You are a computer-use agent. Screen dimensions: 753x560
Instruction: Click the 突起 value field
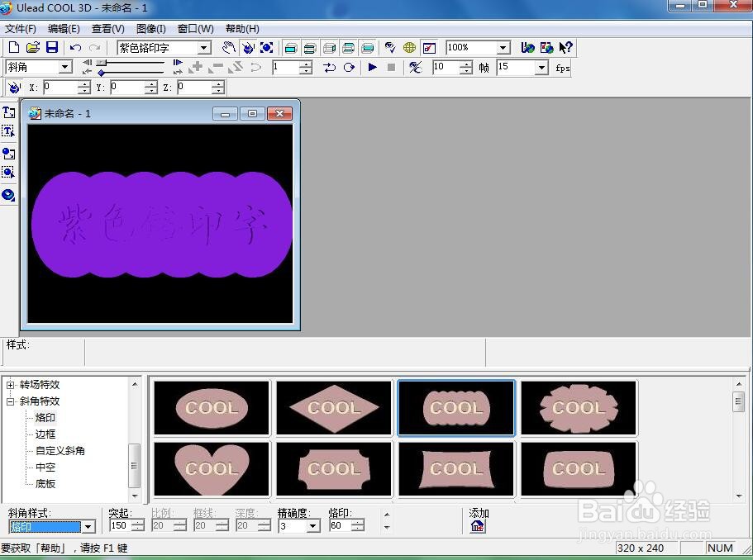(120, 526)
